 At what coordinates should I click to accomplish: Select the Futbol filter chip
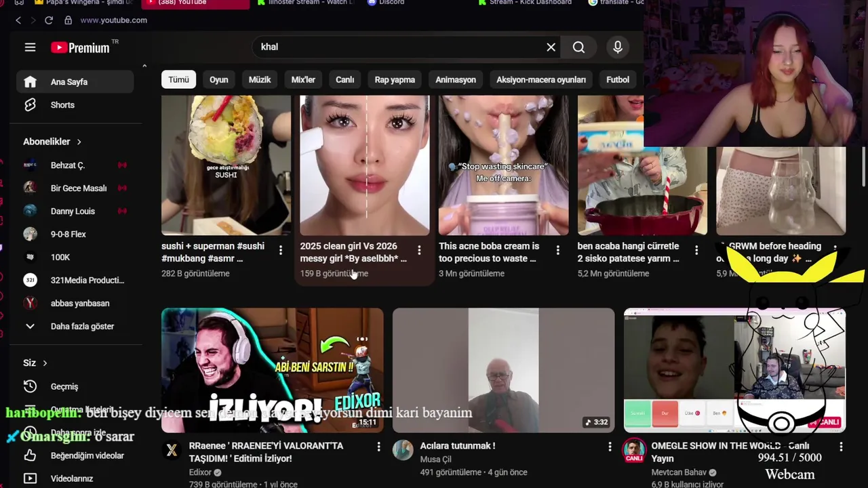point(618,79)
